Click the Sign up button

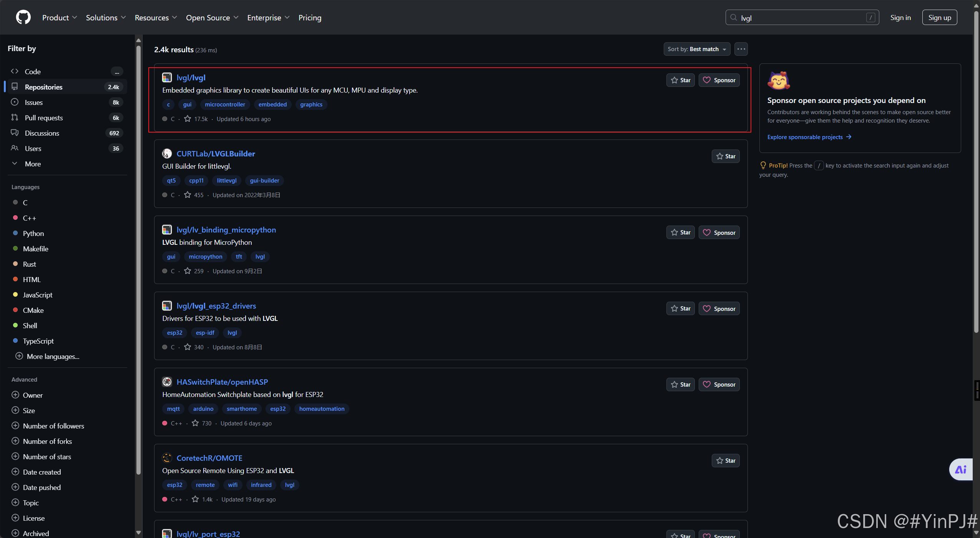[939, 18]
